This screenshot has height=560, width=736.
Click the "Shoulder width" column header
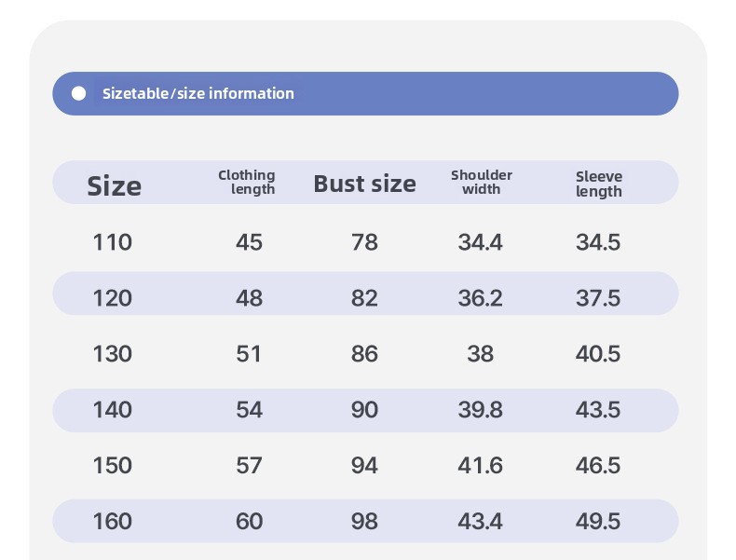pos(481,182)
